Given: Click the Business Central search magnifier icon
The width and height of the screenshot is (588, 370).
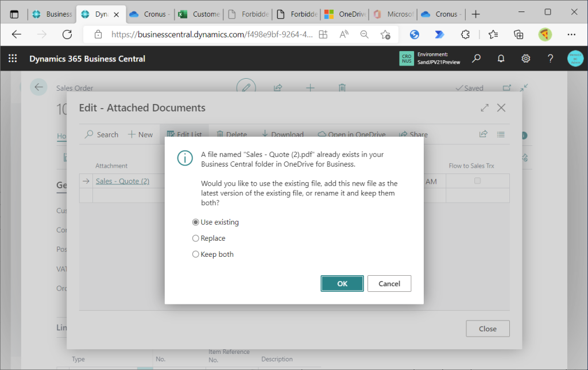Looking at the screenshot, I should tap(476, 59).
